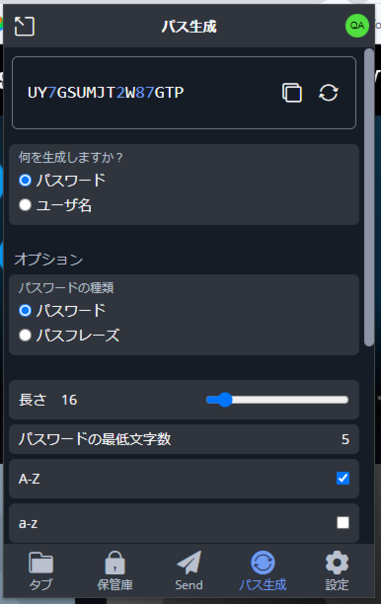The image size is (381, 604).
Task: Click the pop-out window icon
Action: point(24,27)
